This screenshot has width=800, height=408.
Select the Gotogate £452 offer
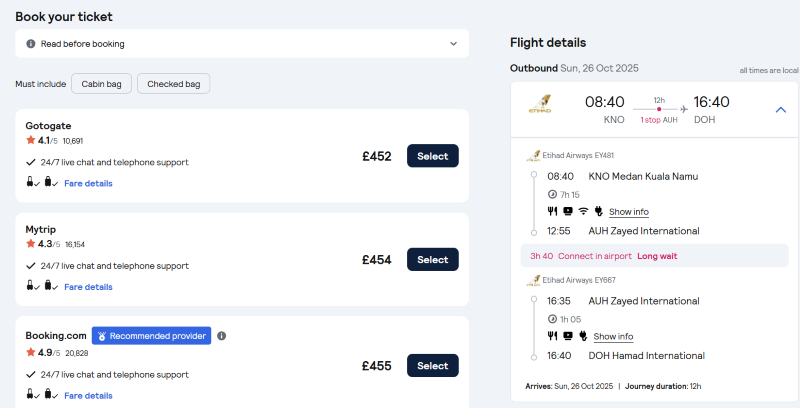(x=432, y=156)
